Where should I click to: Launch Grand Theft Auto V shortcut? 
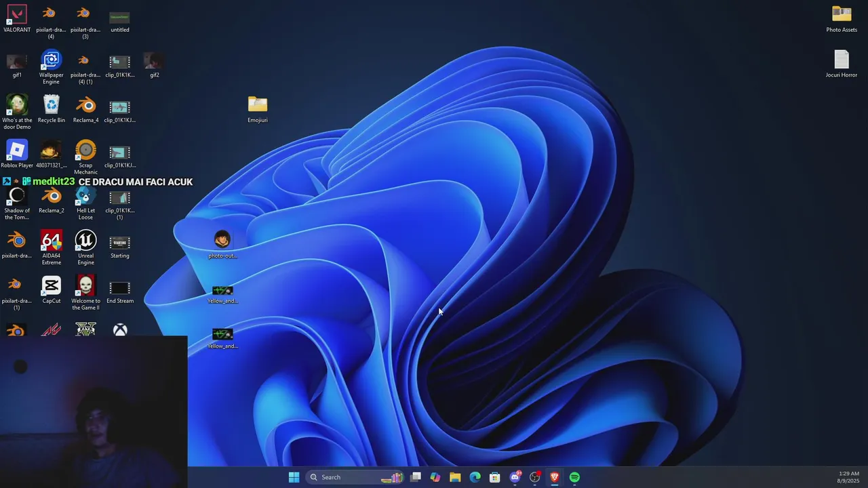coord(85,329)
